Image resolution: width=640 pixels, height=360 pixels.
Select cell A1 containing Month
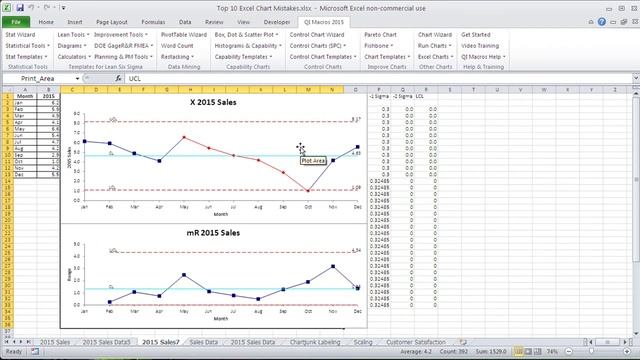(x=25, y=96)
